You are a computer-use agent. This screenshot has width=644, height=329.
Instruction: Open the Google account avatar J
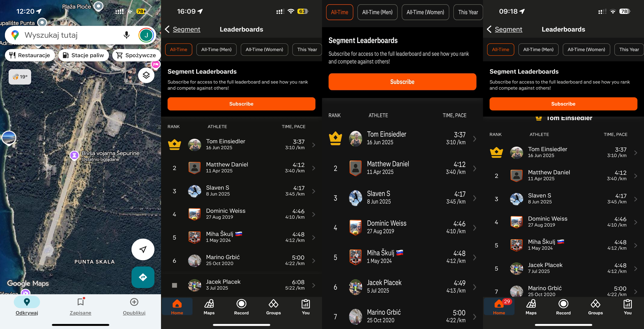146,35
